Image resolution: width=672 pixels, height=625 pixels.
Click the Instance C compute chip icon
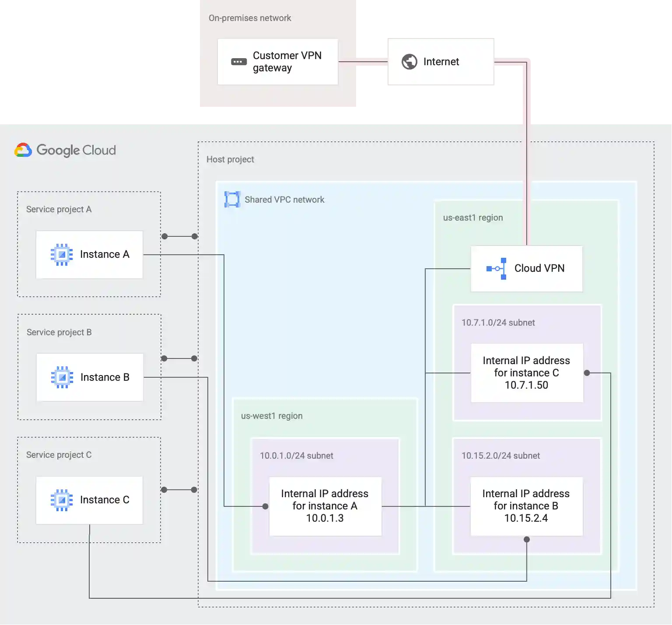(x=62, y=500)
